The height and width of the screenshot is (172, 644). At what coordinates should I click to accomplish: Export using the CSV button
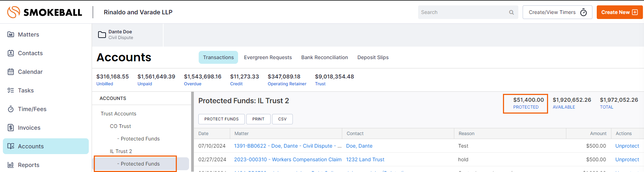point(282,119)
